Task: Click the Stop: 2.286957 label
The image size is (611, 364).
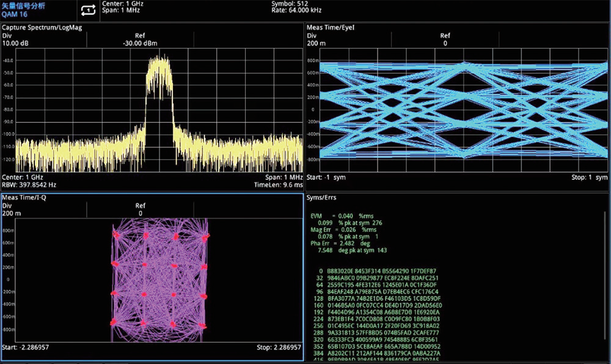Action: [x=279, y=348]
